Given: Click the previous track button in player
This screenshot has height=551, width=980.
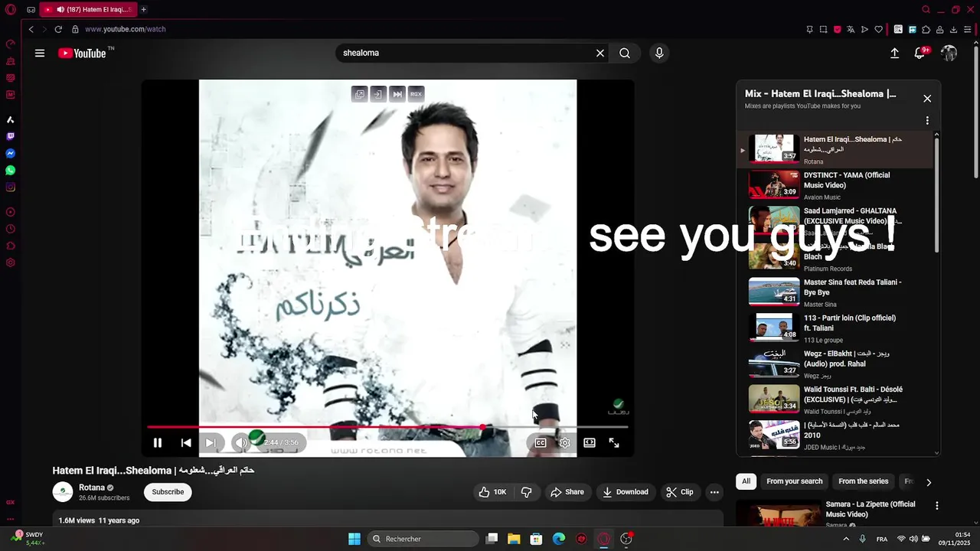Looking at the screenshot, I should (186, 442).
